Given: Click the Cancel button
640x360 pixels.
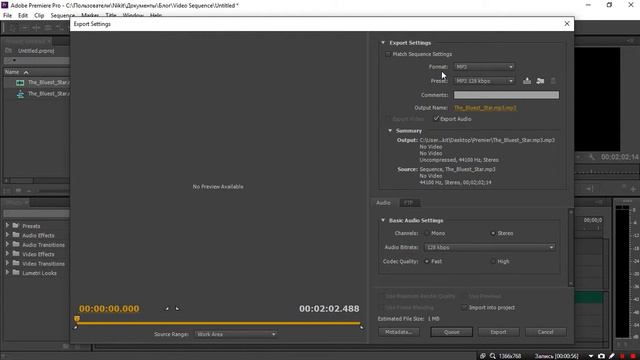Looking at the screenshot, I should (x=546, y=332).
